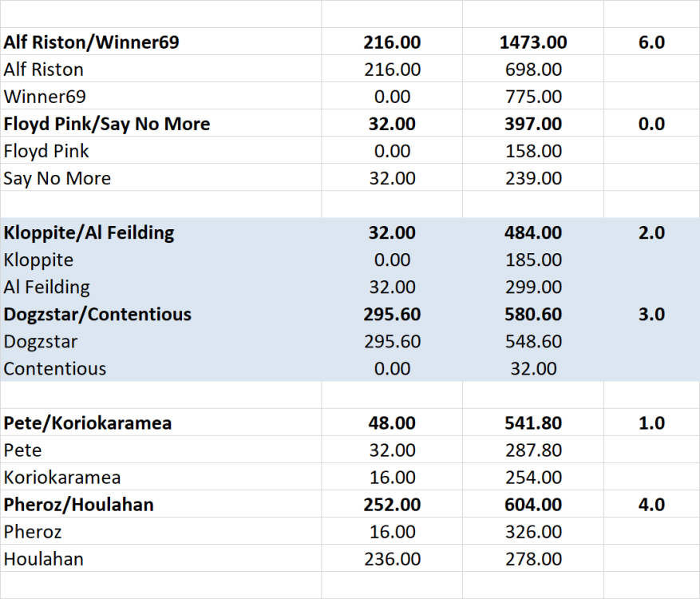This screenshot has height=599, width=700.
Task: Select the Al Feilding name cell
Action: (46, 287)
